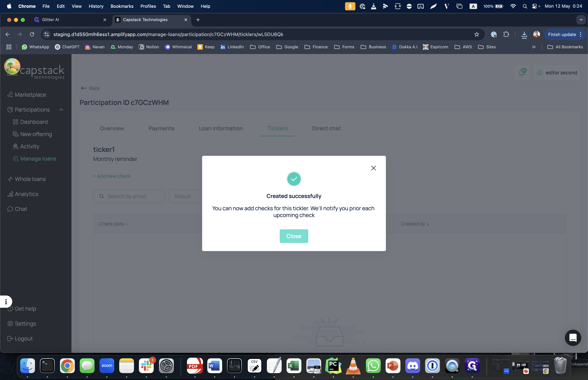Show hidden bookmarks with chevron
Screen dimensions: 588x380
(534, 47)
